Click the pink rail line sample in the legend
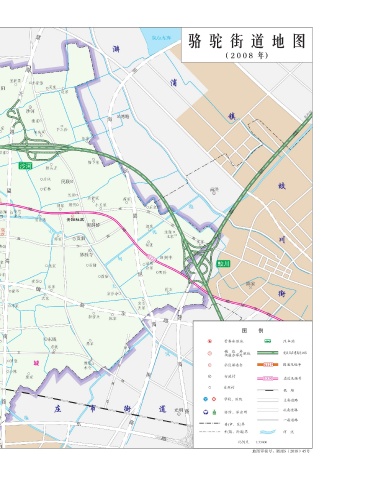This screenshot has width=389, height=480. 267,378
